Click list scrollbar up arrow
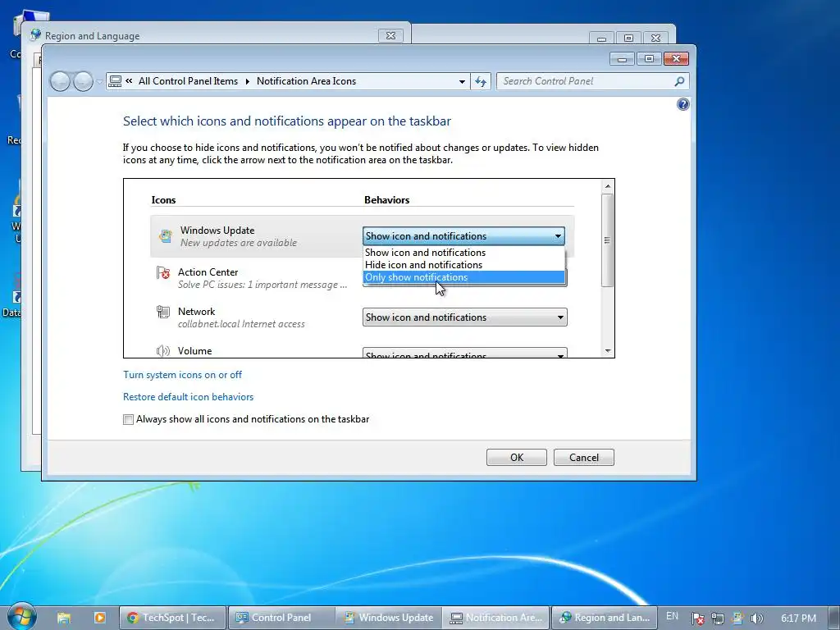Screen dimensions: 840x630 [608, 186]
